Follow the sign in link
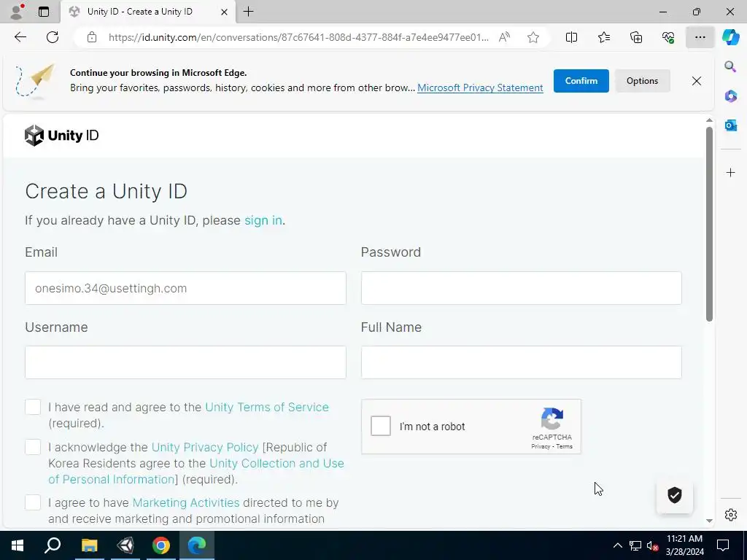This screenshot has height=560, width=747. pyautogui.click(x=263, y=220)
